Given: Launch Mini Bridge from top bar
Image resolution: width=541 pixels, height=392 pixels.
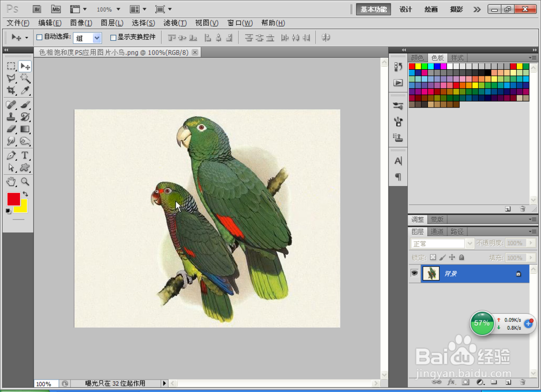Looking at the screenshot, I should (x=56, y=9).
